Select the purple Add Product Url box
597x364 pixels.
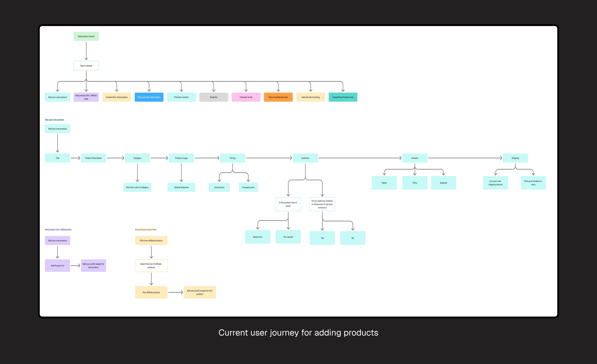pos(57,265)
